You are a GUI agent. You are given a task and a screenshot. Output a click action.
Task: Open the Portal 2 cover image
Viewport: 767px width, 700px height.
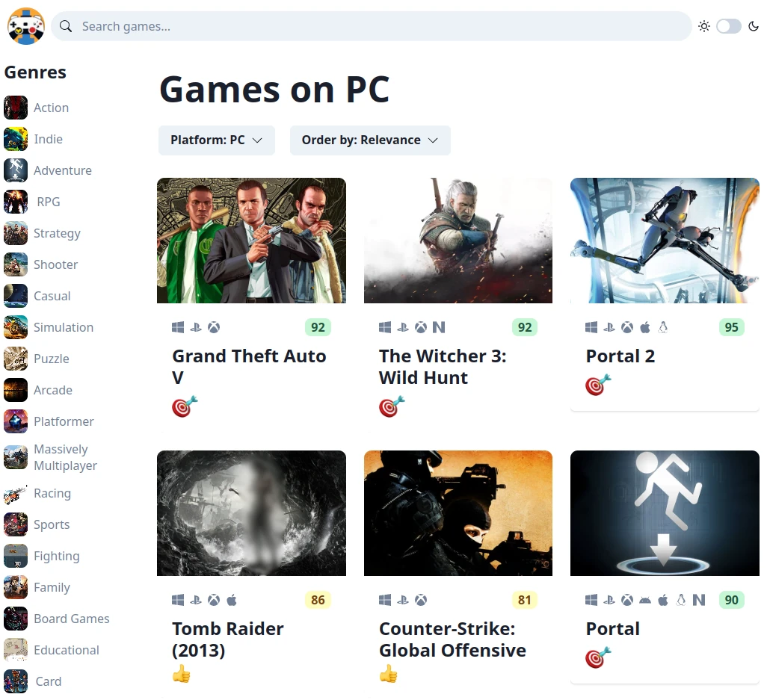pyautogui.click(x=665, y=241)
